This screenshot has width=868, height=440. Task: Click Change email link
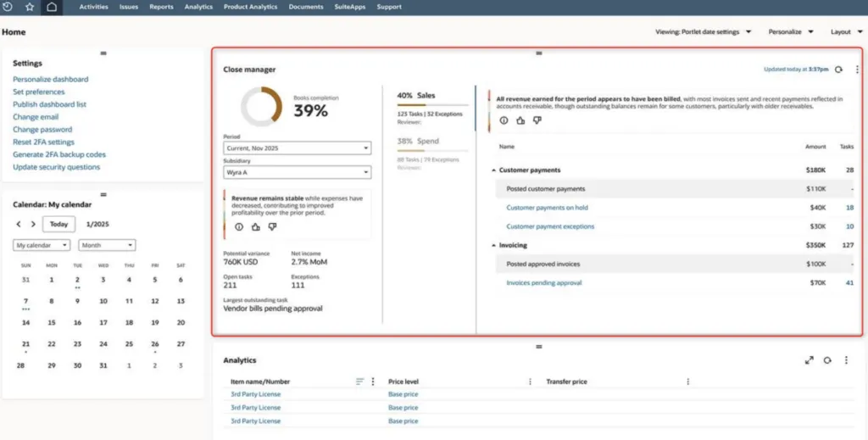36,117
